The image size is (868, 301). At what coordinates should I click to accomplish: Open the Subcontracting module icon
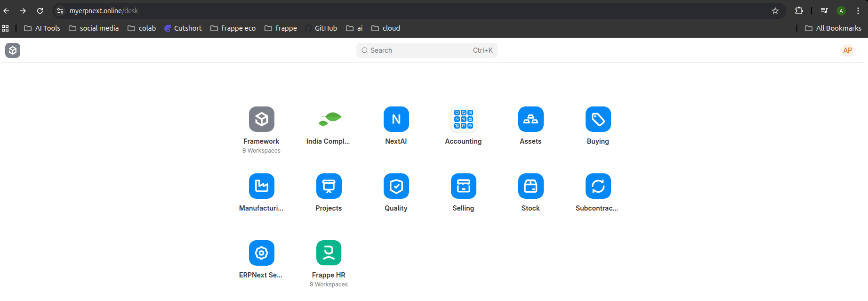(x=598, y=186)
